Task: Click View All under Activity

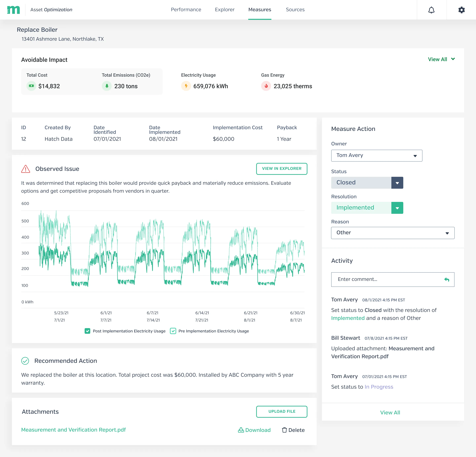Action: pos(390,413)
